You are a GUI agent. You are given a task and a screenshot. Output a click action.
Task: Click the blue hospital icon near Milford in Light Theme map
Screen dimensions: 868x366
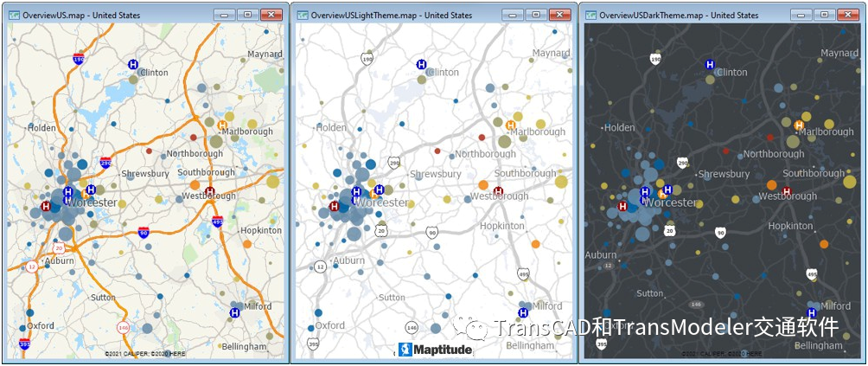(523, 313)
